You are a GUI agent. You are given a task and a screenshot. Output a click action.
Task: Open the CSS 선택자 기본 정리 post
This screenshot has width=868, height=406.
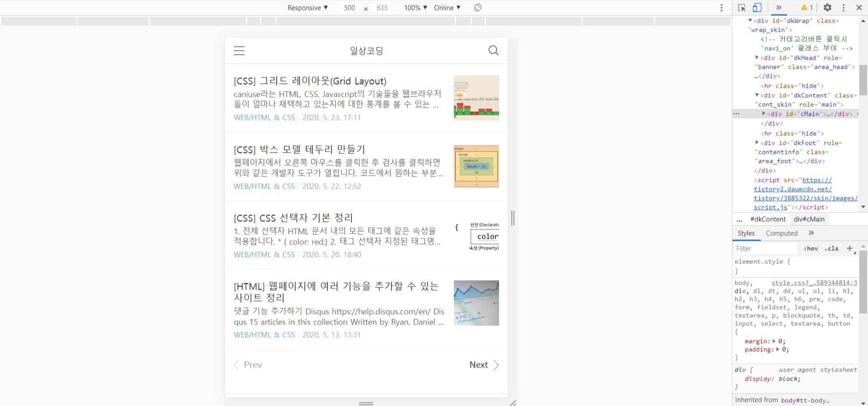[293, 218]
